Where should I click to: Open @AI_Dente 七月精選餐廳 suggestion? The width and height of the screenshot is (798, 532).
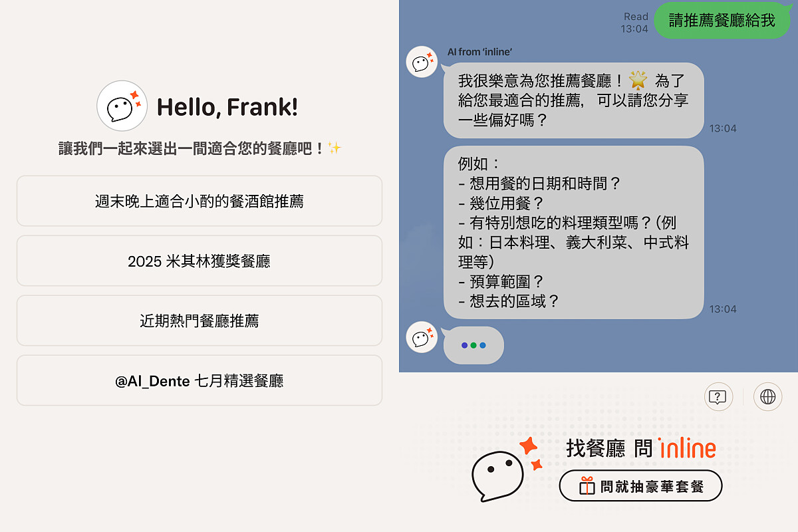click(199, 380)
